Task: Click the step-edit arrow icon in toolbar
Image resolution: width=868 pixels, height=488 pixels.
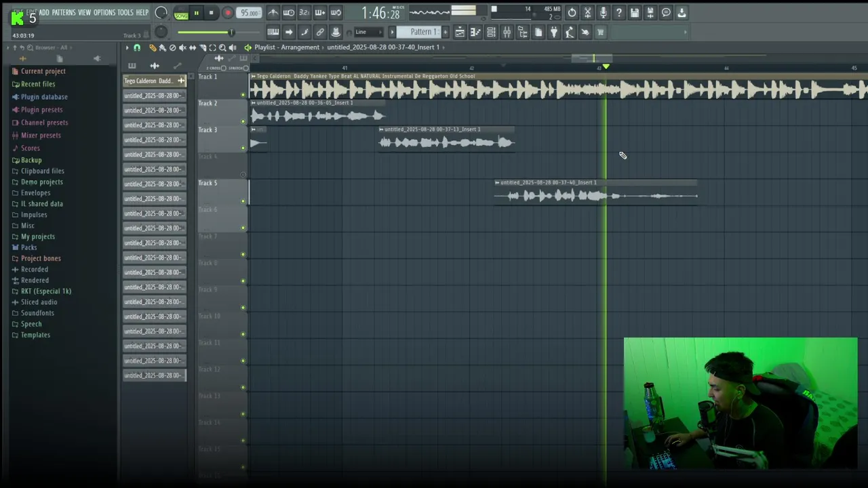Action: pyautogui.click(x=288, y=32)
